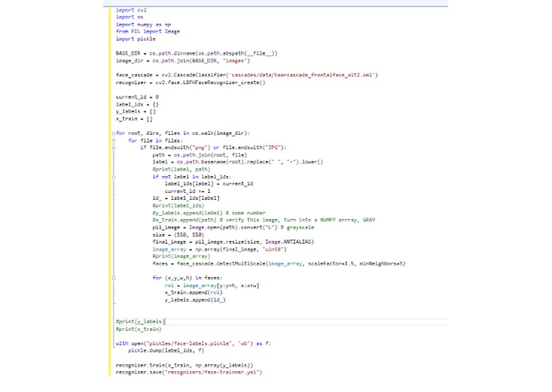Click the '#print(label_ids)' comment

pyautogui.click(x=178, y=206)
